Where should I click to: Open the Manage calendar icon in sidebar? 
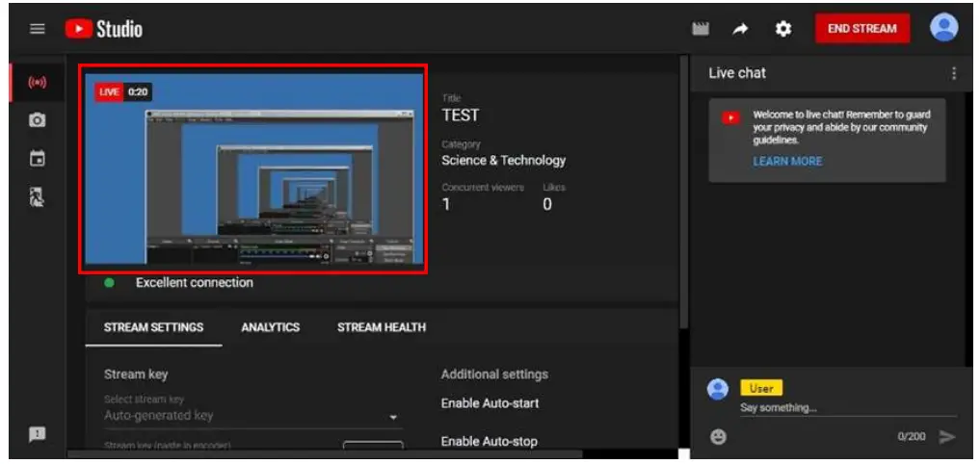[38, 158]
